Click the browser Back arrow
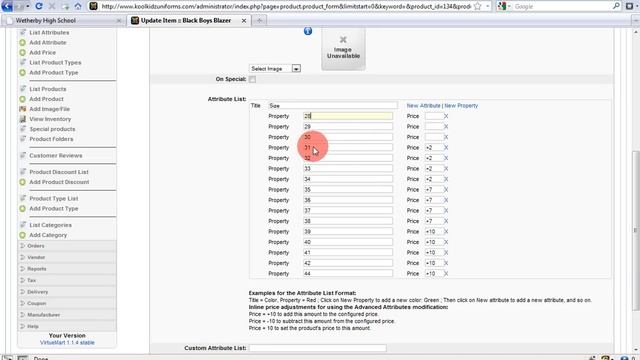 click(x=7, y=6)
